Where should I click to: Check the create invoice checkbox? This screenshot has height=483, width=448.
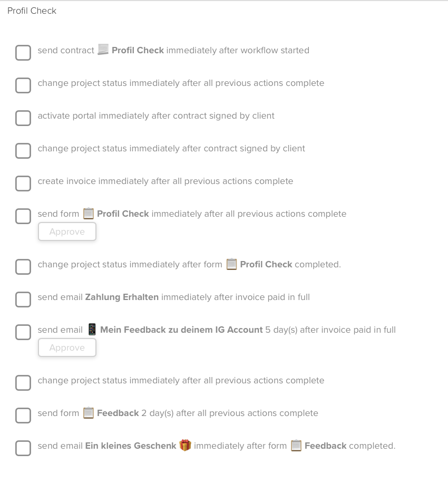coord(23,183)
